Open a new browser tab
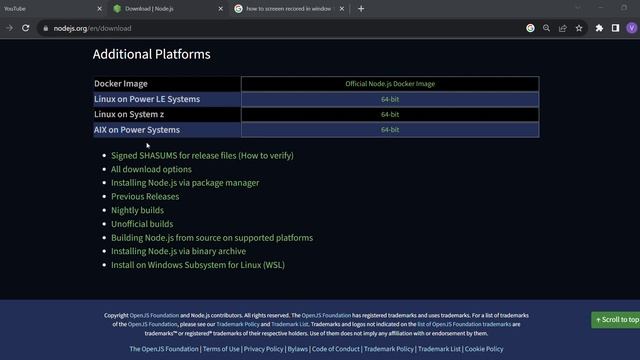Image resolution: width=640 pixels, height=360 pixels. coord(361,9)
